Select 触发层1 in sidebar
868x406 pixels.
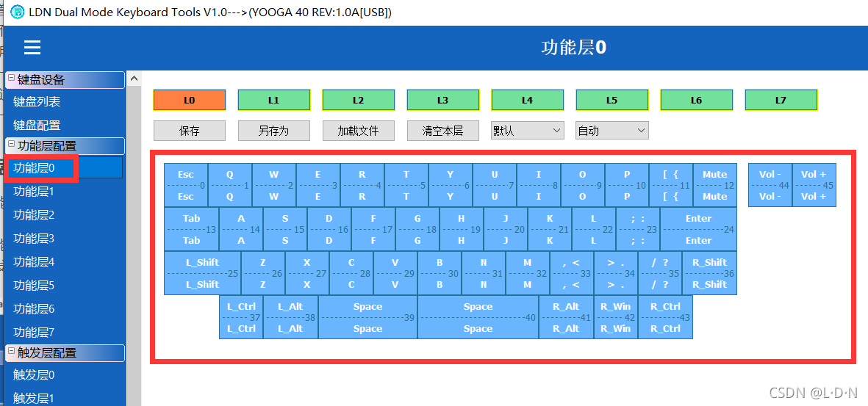click(34, 398)
